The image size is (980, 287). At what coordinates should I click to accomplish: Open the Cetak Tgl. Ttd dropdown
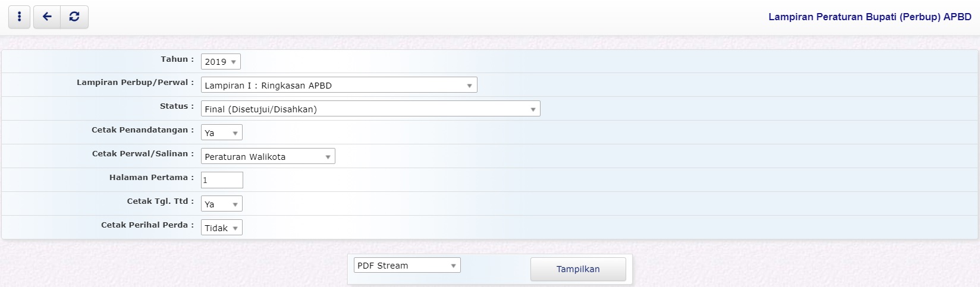tap(221, 204)
